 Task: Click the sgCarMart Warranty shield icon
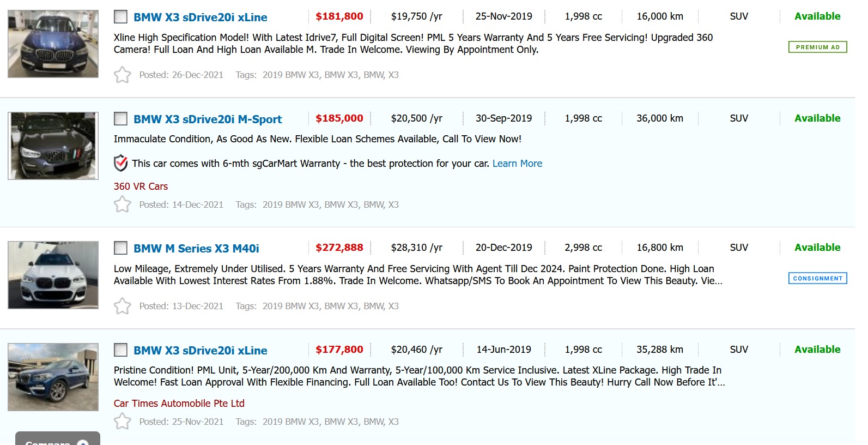[120, 163]
